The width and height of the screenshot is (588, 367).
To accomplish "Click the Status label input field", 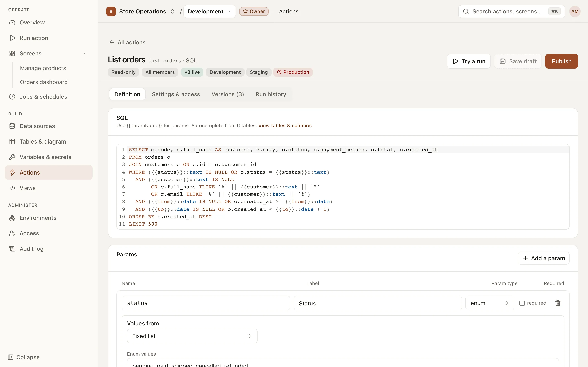I will coord(378,303).
